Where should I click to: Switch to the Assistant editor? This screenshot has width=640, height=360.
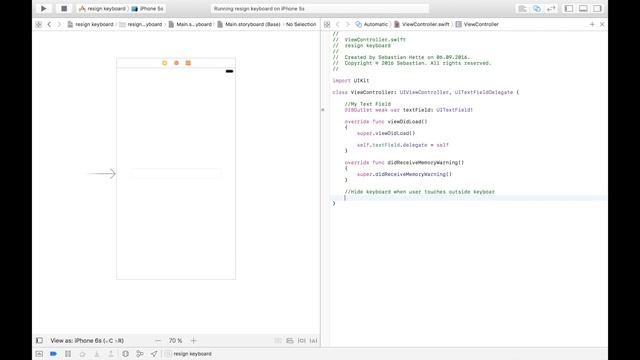pyautogui.click(x=537, y=9)
